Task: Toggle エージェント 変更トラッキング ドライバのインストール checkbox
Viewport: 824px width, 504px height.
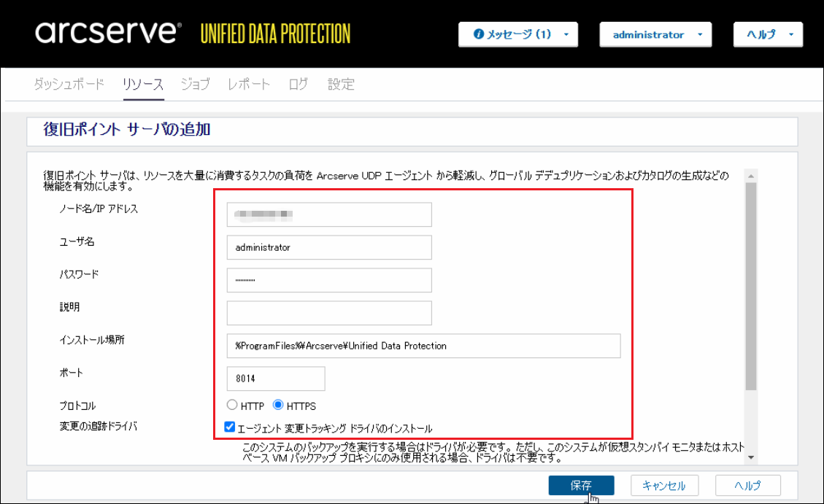Action: click(x=230, y=427)
